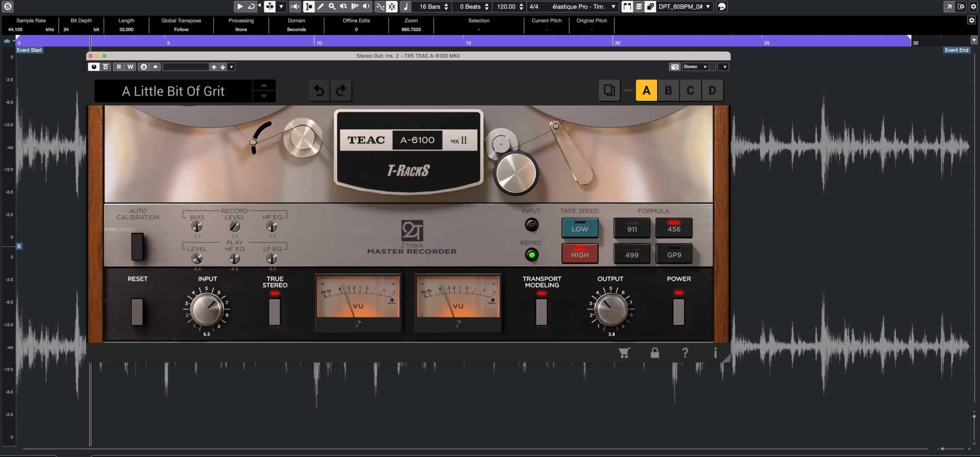This screenshot has height=457, width=980.
Task: Enable Write automation W button
Action: (131, 67)
